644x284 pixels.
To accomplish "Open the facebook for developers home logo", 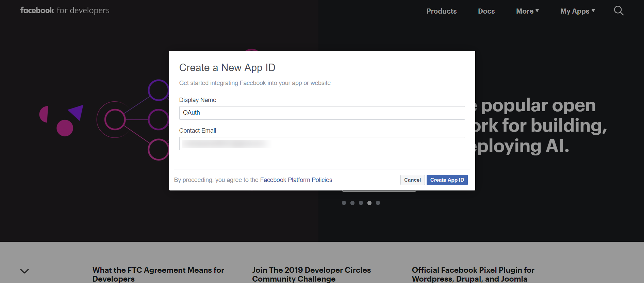I will (x=65, y=11).
